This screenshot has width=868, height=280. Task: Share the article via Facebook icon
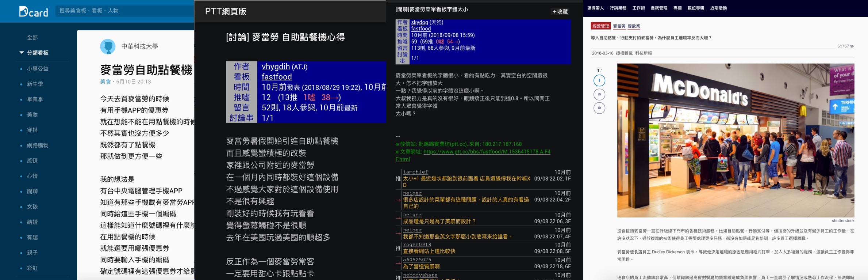pyautogui.click(x=599, y=80)
